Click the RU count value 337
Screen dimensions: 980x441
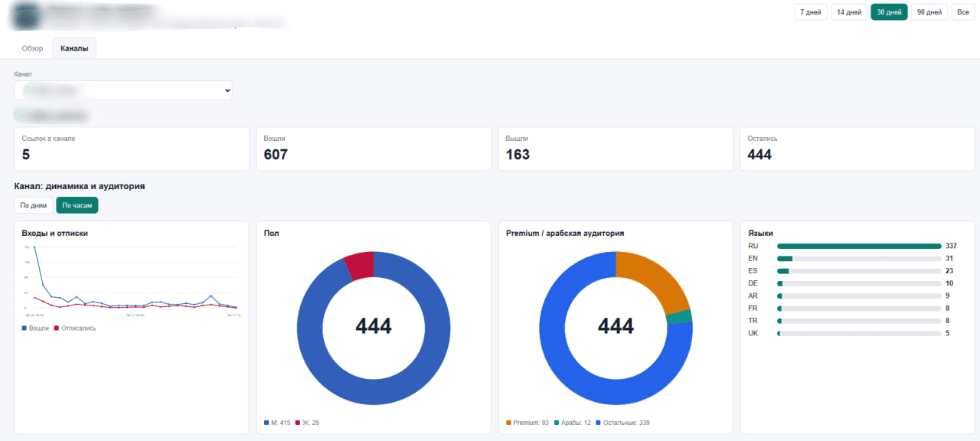click(952, 246)
